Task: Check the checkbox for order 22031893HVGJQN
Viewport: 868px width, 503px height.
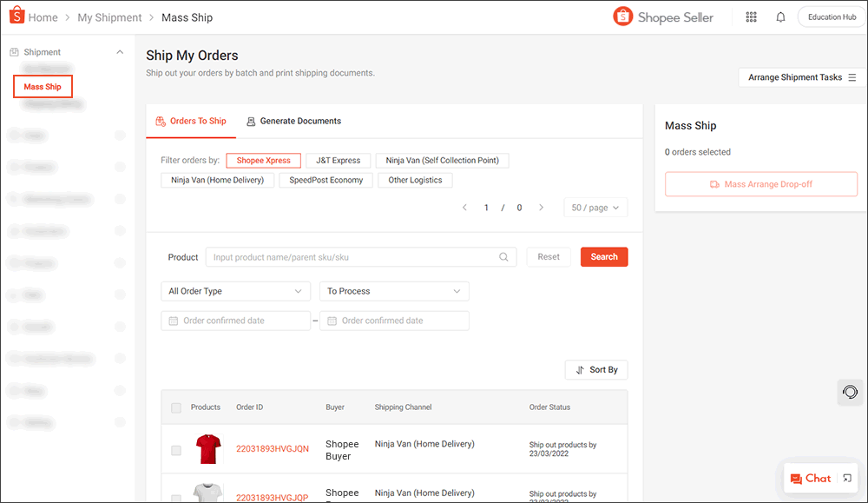Action: 176,451
